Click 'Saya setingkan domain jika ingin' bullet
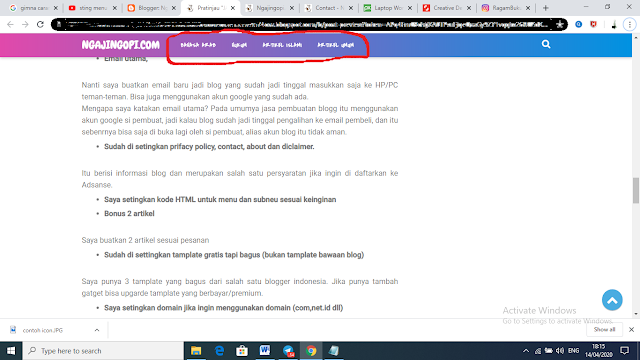The height and width of the screenshot is (360, 640). 223,308
